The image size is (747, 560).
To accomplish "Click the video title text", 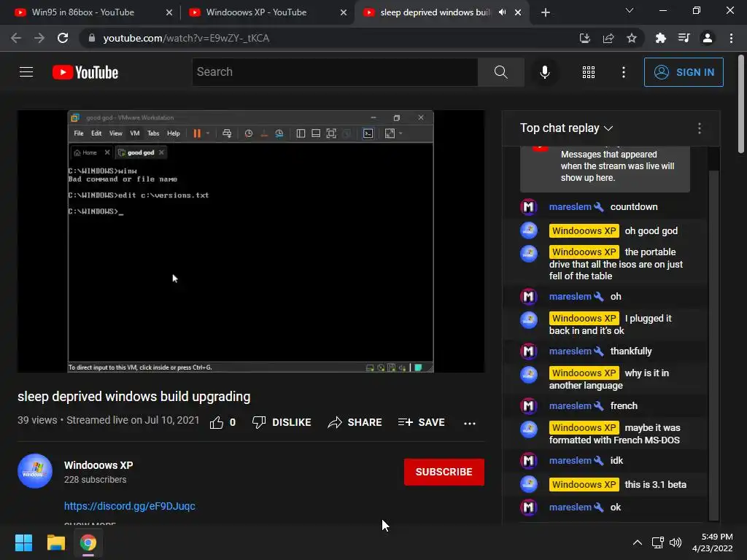I will point(134,397).
